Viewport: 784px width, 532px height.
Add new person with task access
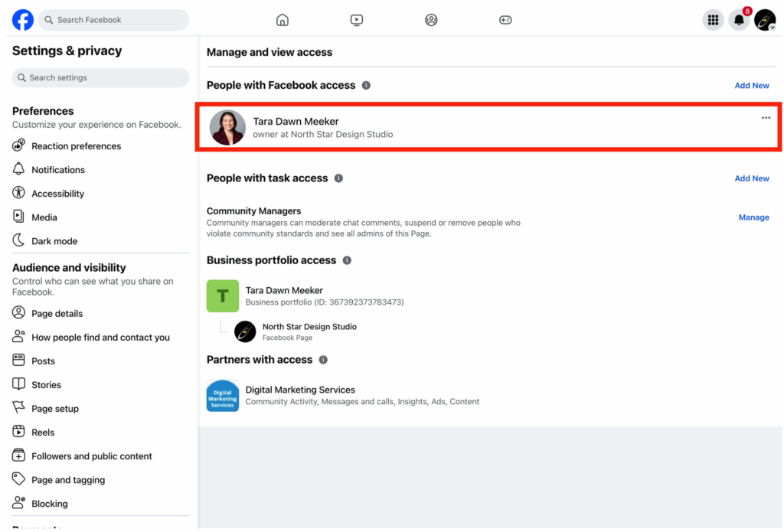click(x=752, y=178)
